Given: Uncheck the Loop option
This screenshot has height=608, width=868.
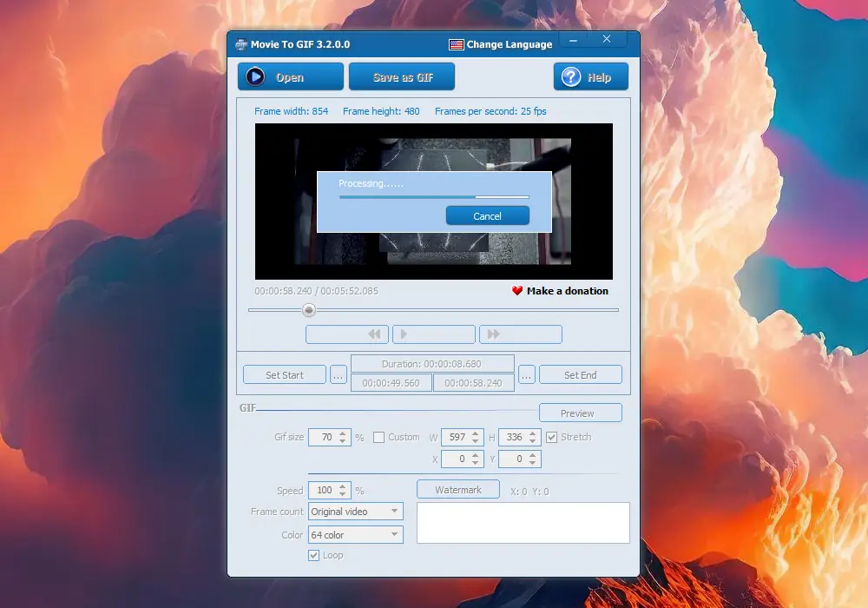Looking at the screenshot, I should point(313,554).
